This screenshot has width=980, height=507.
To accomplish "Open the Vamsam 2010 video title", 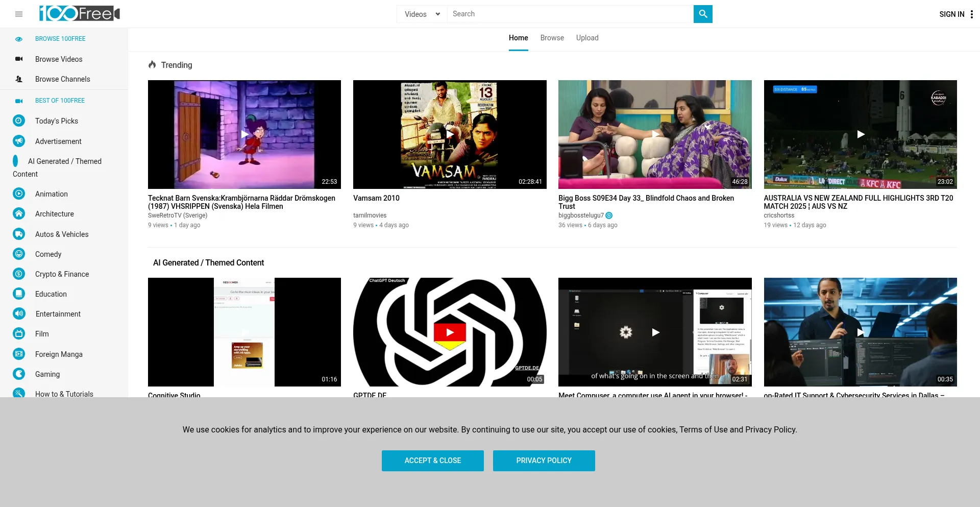I will coord(376,198).
